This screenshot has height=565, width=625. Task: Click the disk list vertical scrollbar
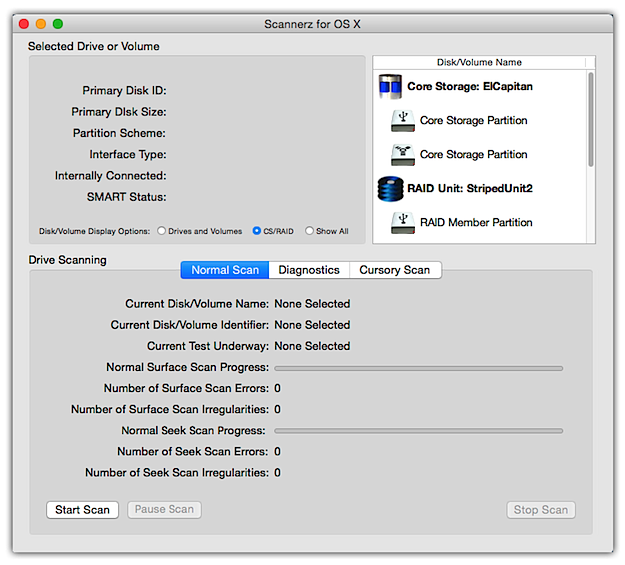tap(591, 119)
